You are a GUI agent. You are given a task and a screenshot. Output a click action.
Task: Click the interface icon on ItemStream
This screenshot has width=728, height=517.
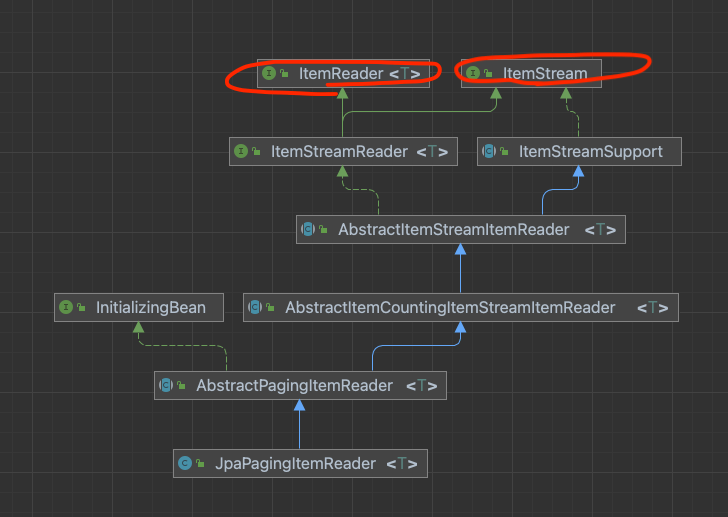pyautogui.click(x=473, y=73)
